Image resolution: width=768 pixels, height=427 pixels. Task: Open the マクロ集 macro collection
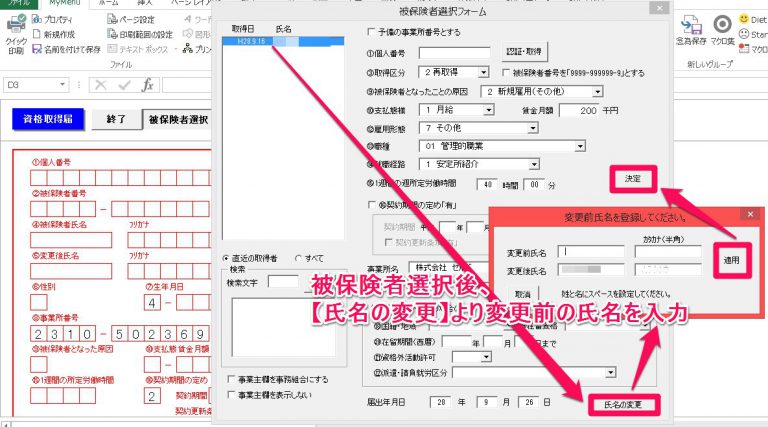coord(722,30)
